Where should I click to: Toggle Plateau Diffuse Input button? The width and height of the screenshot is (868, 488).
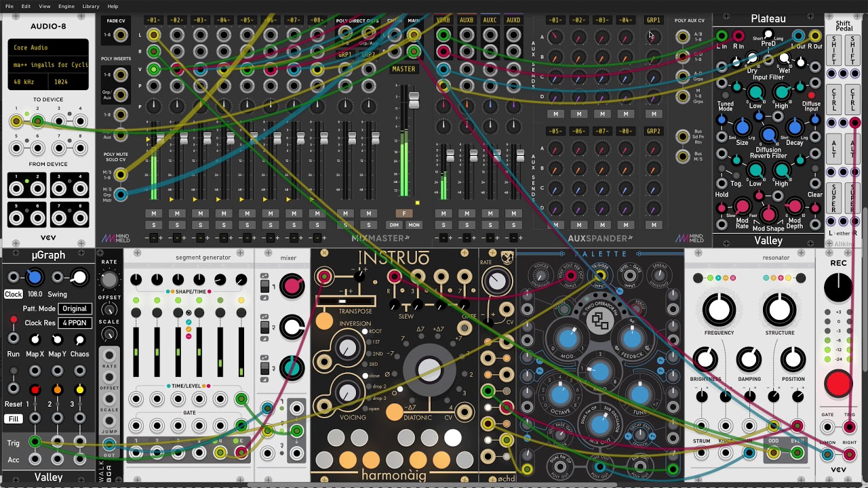tap(811, 96)
